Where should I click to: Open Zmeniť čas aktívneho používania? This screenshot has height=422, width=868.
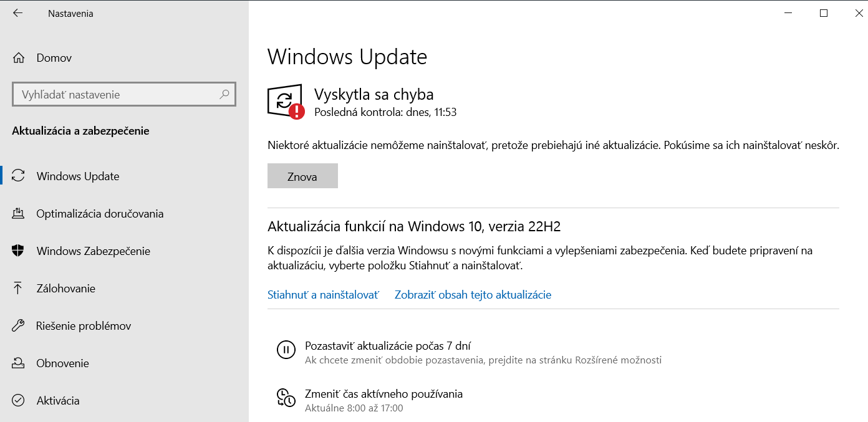tap(383, 394)
